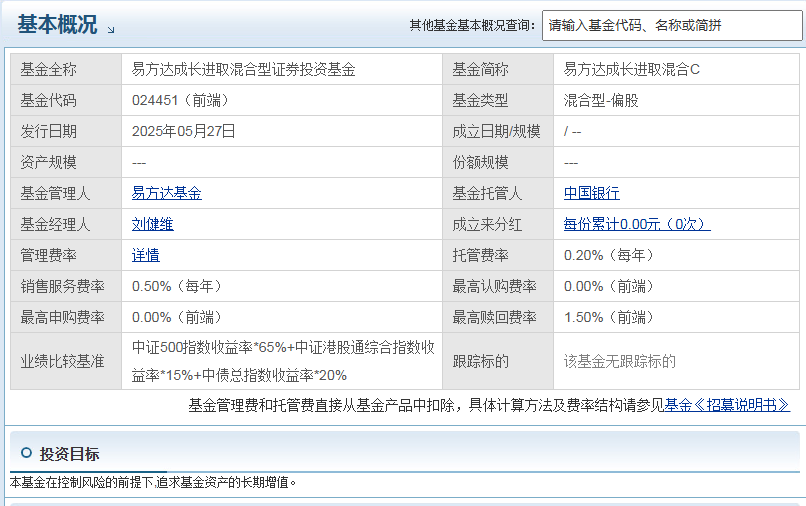Open the 详情 management fee link
This screenshot has width=806, height=506.
pos(145,255)
